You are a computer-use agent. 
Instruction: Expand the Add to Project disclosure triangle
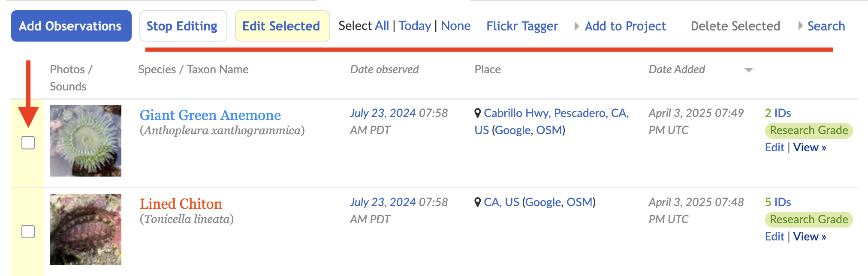(577, 26)
